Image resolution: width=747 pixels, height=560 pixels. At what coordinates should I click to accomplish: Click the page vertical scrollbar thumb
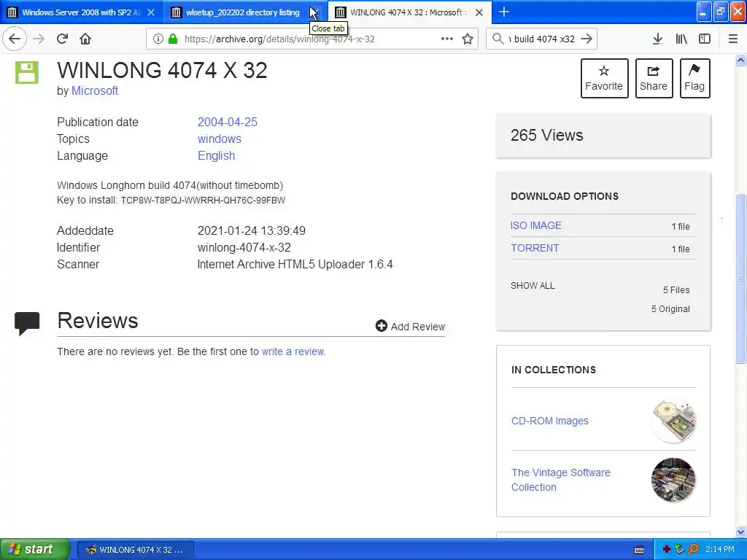coord(740,279)
